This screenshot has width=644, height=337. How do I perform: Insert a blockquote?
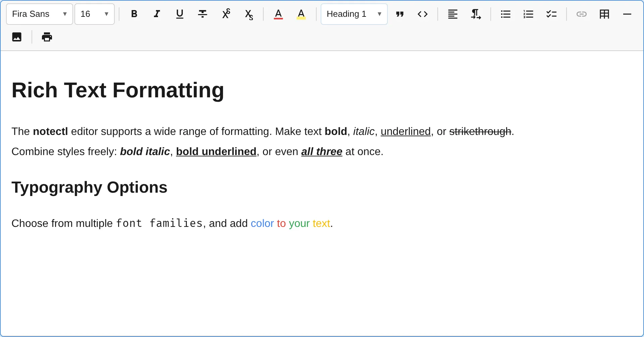point(399,14)
